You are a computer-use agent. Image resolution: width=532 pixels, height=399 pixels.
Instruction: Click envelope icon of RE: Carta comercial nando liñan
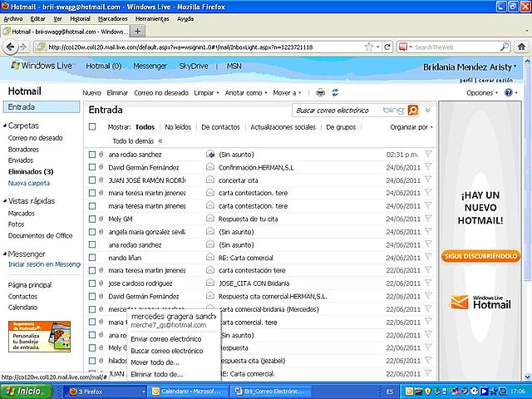(210, 257)
